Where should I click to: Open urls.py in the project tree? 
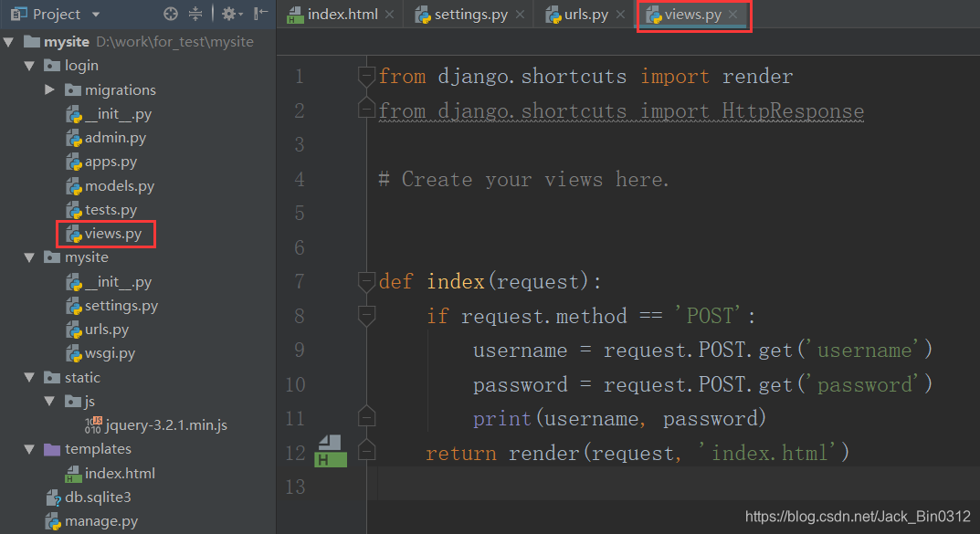pos(107,330)
